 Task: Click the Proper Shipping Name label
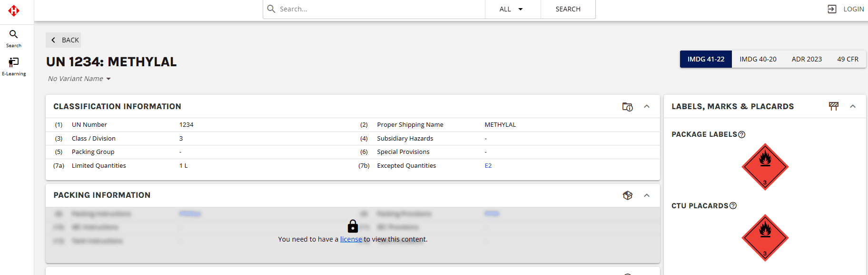coord(410,125)
